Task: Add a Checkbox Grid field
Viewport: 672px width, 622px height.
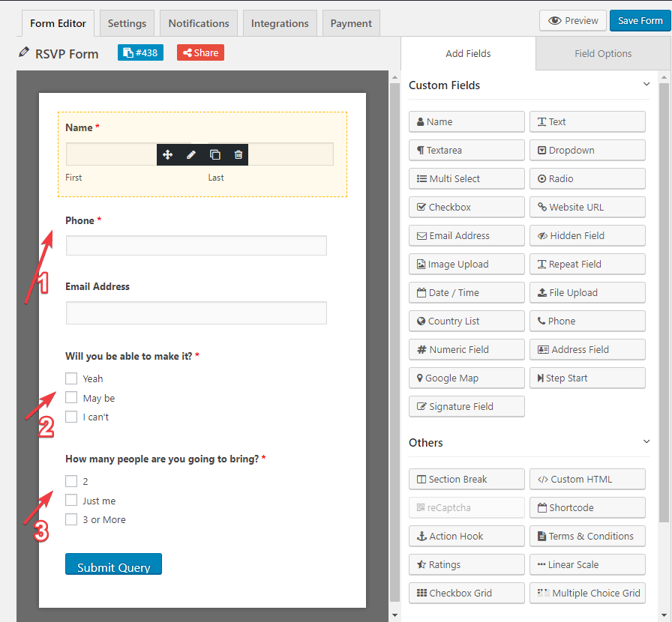Action: [466, 594]
